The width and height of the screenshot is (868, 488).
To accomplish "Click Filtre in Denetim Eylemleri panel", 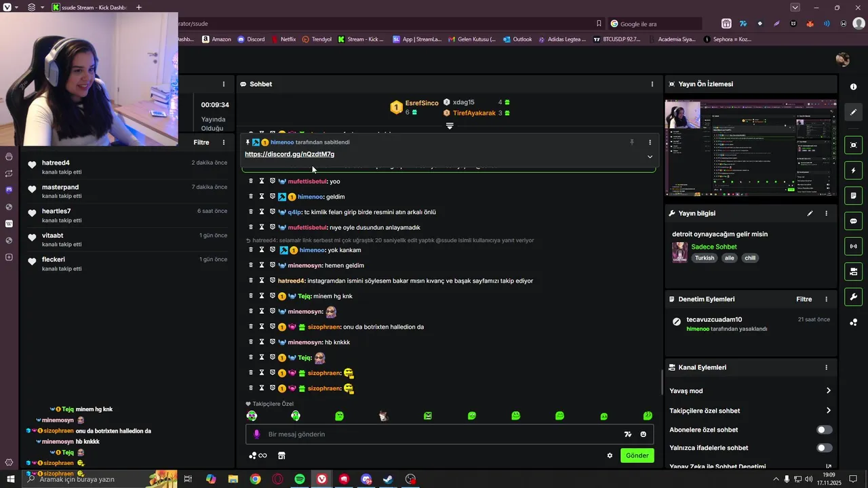I will click(804, 299).
